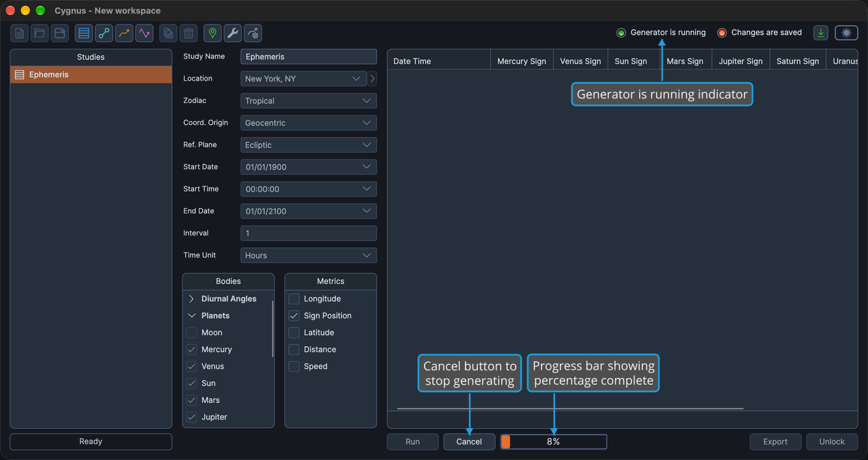The image size is (868, 460).
Task: Open the End Date picker dropdown
Action: point(309,211)
